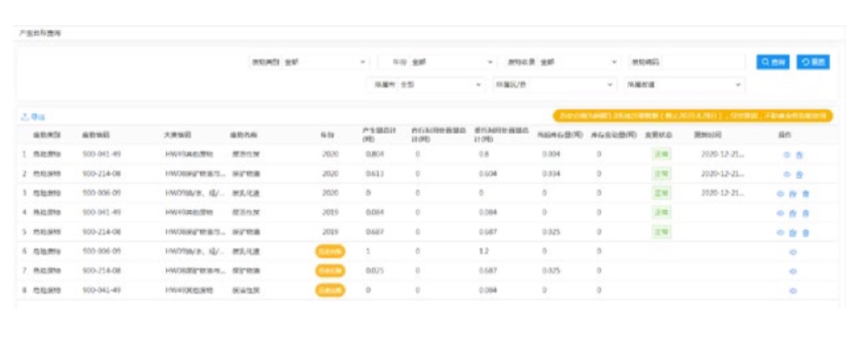Delete row 5 using its trash icon
Screen dimensions: 868x360
pyautogui.click(x=805, y=233)
